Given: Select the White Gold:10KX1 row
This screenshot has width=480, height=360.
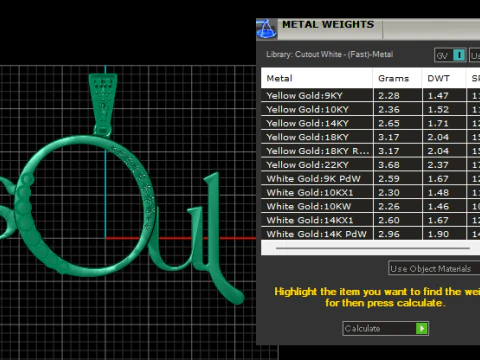Looking at the screenshot, I should [x=370, y=192].
